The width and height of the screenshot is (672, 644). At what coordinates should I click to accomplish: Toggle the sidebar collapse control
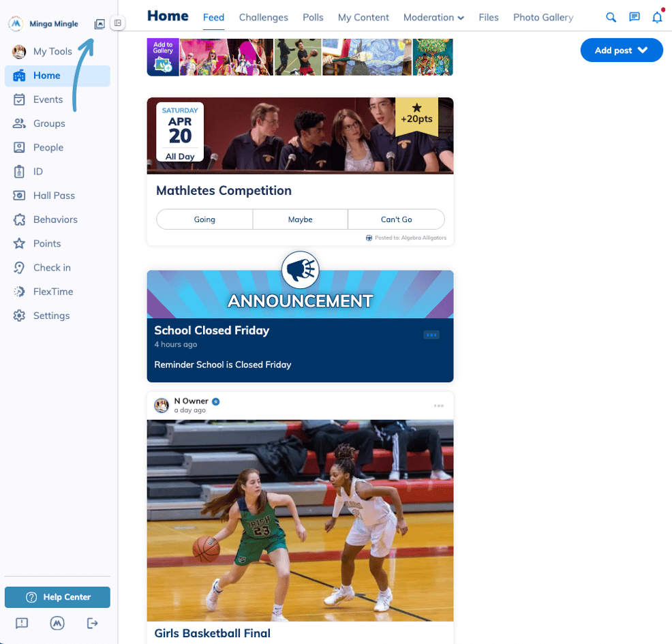[x=117, y=22]
